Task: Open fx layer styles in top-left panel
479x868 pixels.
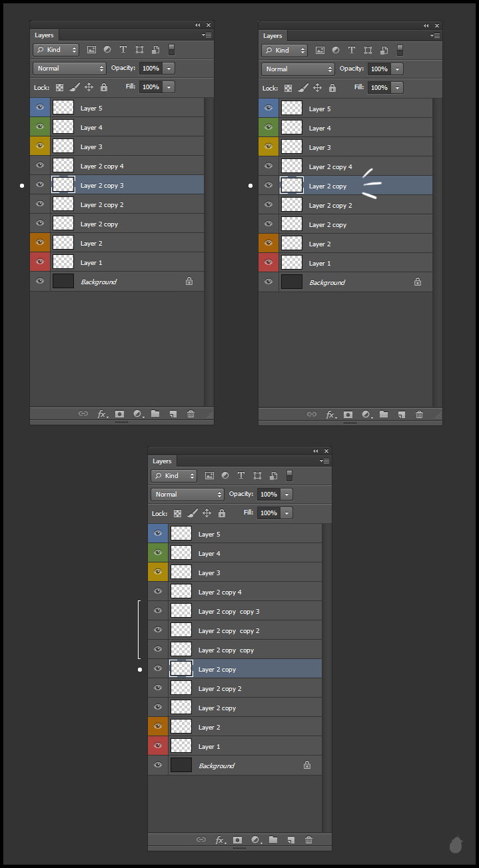Action: [x=102, y=414]
